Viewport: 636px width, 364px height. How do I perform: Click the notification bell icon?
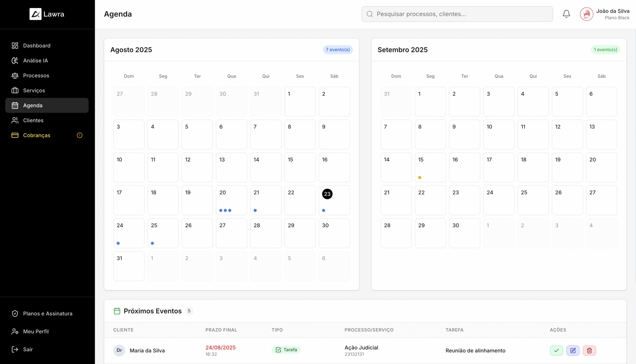coord(566,14)
